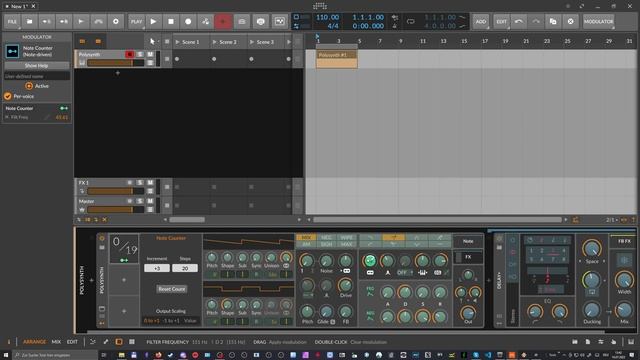Solo the FX 1 track

coord(140,182)
